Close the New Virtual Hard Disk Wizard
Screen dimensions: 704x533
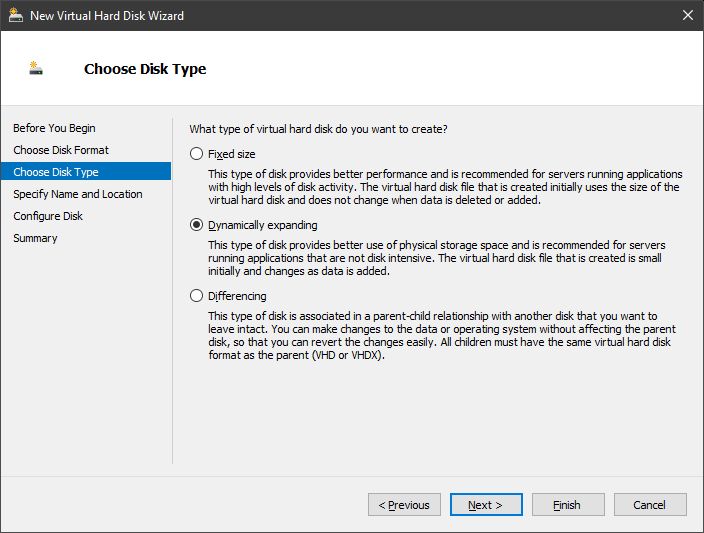(687, 15)
